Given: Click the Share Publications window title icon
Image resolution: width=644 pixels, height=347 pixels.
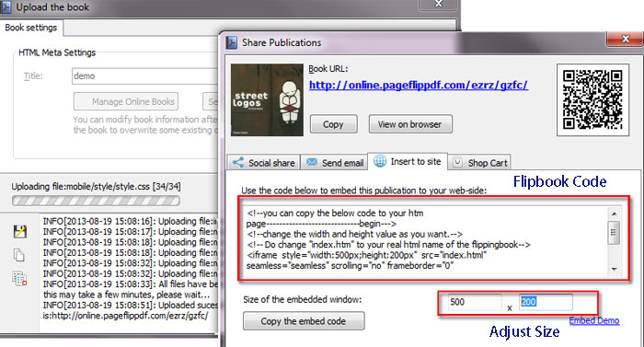Looking at the screenshot, I should tap(232, 42).
